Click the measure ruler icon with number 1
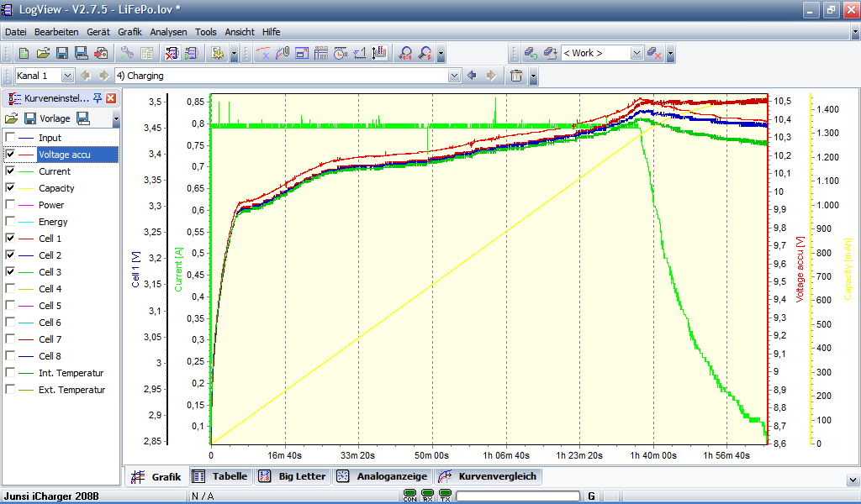The width and height of the screenshot is (861, 504). point(360,53)
